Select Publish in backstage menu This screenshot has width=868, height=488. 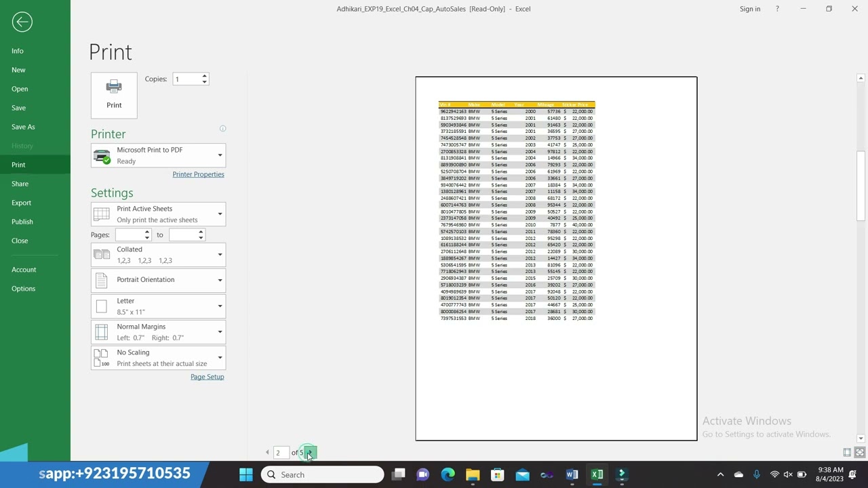(x=35, y=222)
